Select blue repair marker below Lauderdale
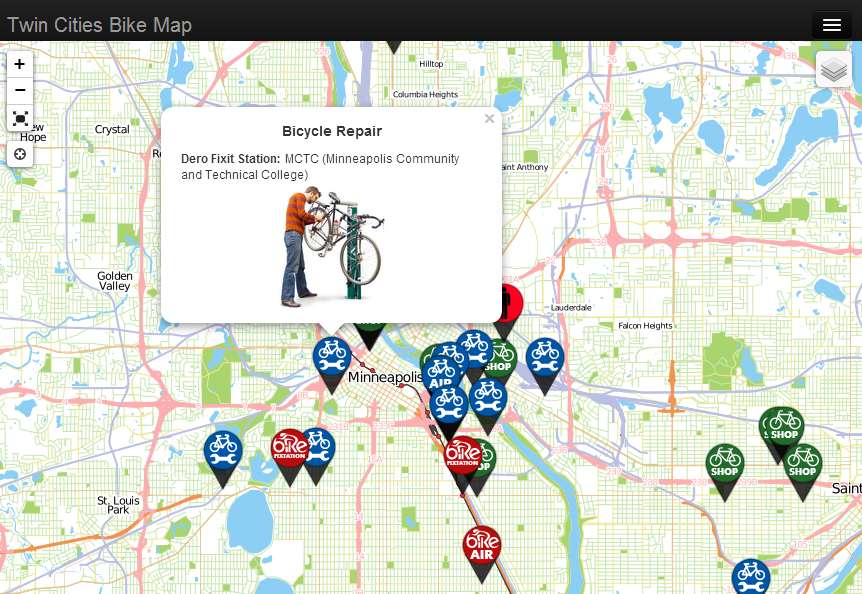The image size is (862, 594). coord(544,356)
